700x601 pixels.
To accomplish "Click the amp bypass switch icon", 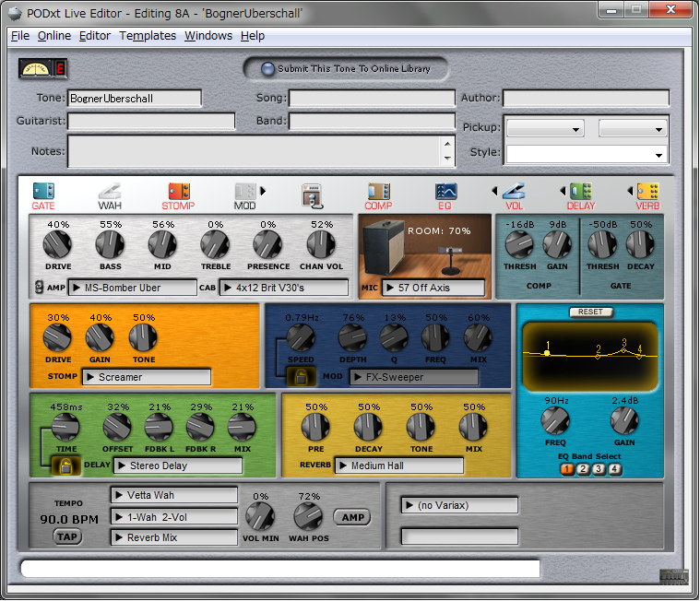I will 40,287.
